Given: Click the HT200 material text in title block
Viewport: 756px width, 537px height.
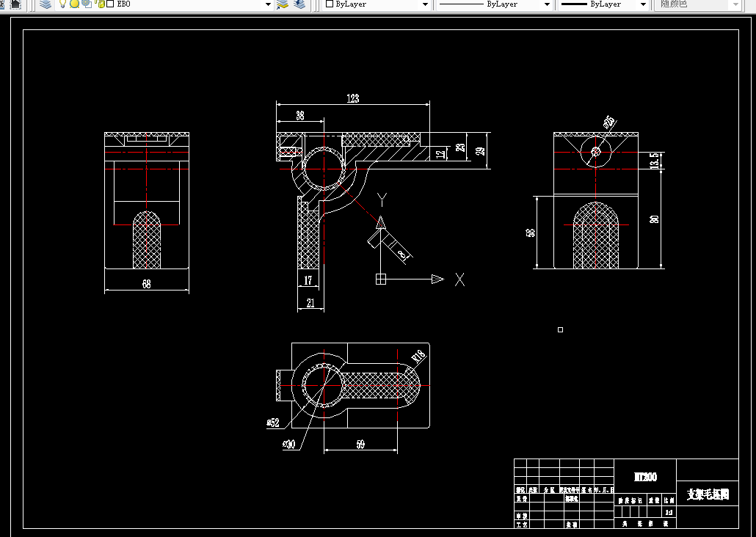Looking at the screenshot, I should pyautogui.click(x=645, y=477).
